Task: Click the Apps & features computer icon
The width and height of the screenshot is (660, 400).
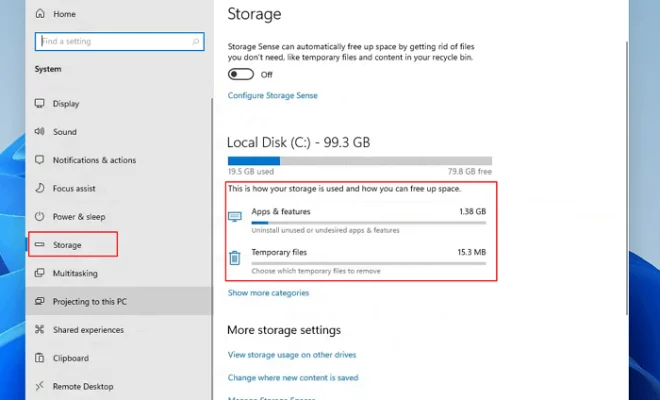Action: 235,217
